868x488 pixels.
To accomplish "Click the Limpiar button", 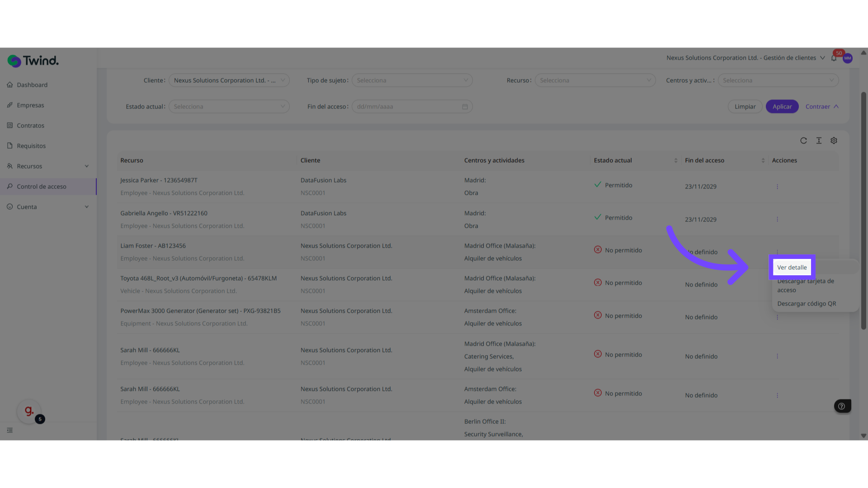I will (745, 107).
